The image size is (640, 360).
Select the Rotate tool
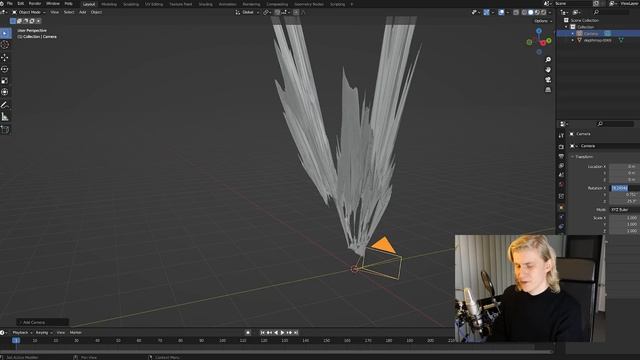tap(5, 69)
